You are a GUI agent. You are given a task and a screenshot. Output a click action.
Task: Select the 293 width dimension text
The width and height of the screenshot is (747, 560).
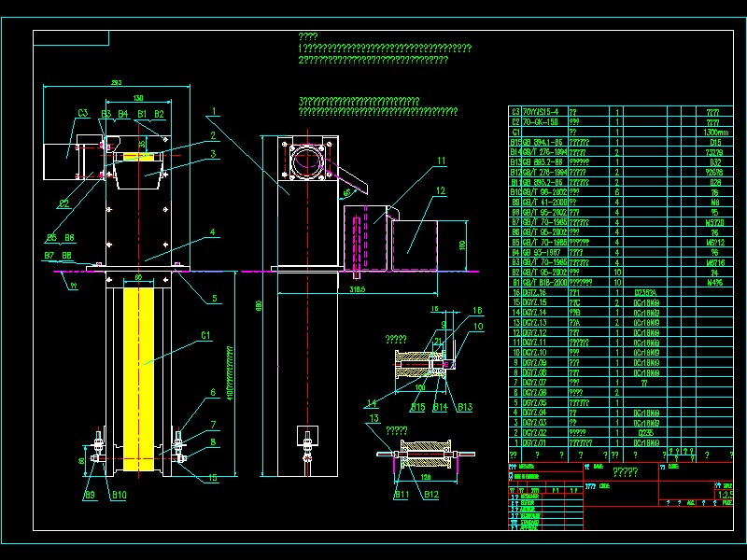(116, 82)
